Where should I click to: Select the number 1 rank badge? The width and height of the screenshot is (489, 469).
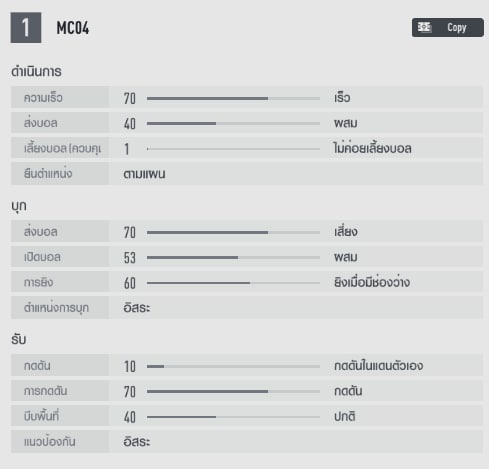pos(26,28)
